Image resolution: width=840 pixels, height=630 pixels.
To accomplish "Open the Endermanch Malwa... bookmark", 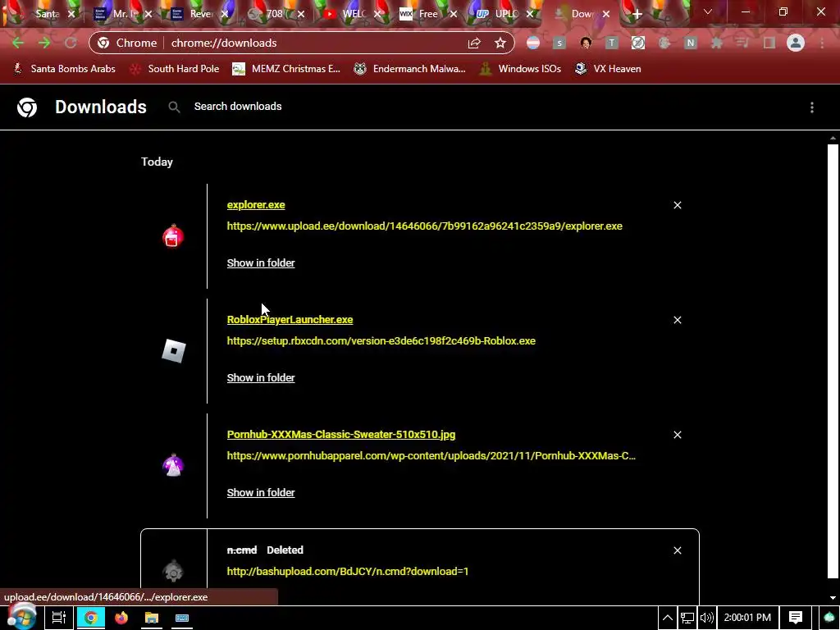I will tap(410, 69).
